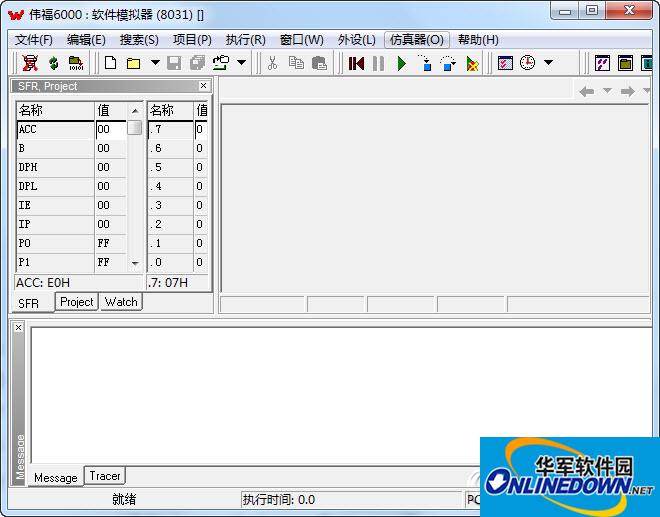Viewport: 660px width, 517px height.
Task: Select bit .7 value cell
Action: click(x=201, y=129)
